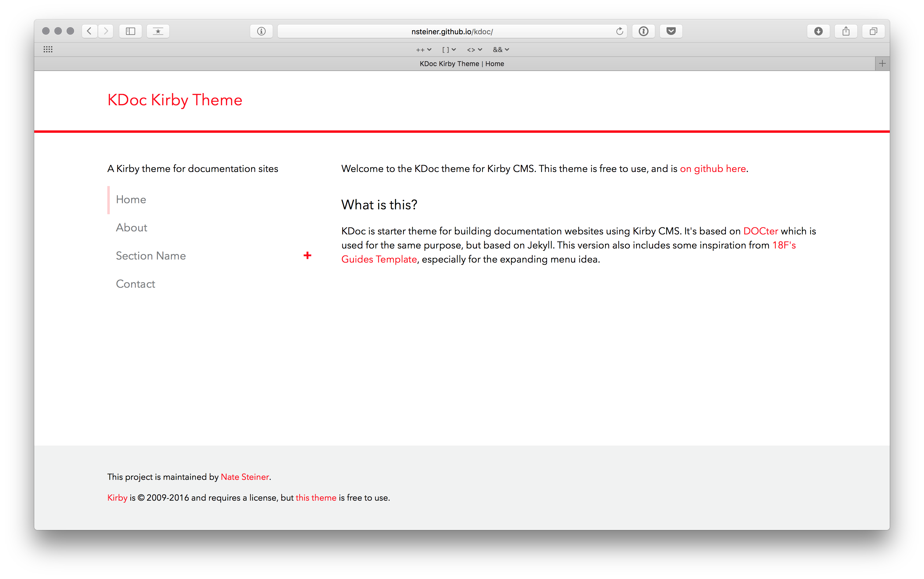This screenshot has width=924, height=579.
Task: Show all tabs overview icon
Action: click(874, 31)
